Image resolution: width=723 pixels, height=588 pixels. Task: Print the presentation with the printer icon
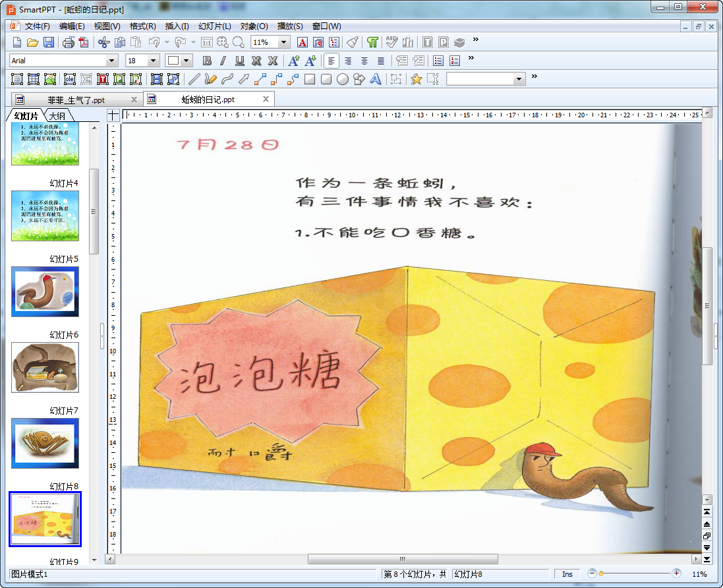pos(69,42)
